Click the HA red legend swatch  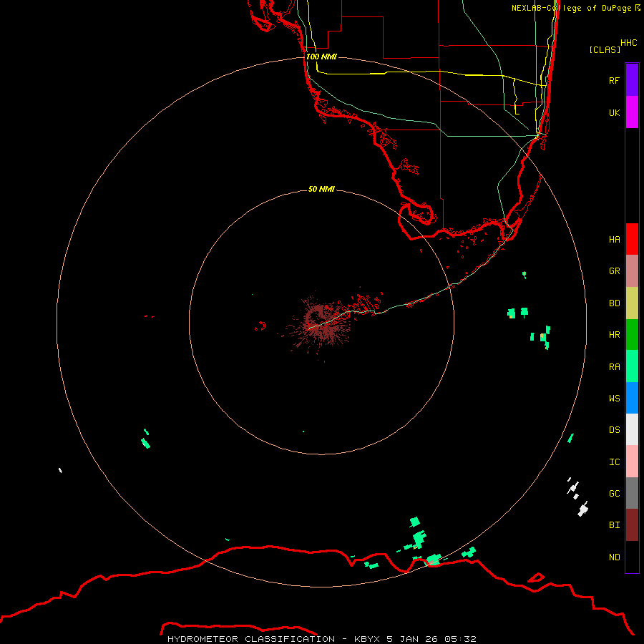coord(632,239)
